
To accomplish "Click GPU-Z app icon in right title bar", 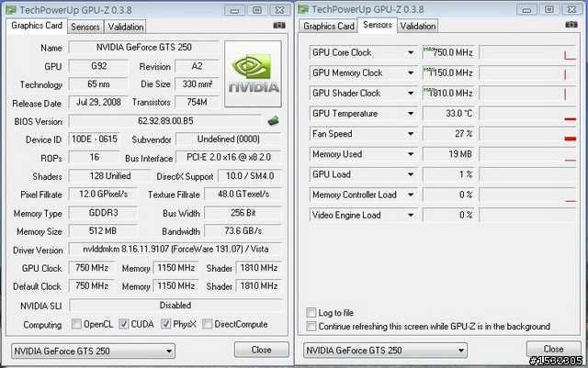I will click(303, 9).
